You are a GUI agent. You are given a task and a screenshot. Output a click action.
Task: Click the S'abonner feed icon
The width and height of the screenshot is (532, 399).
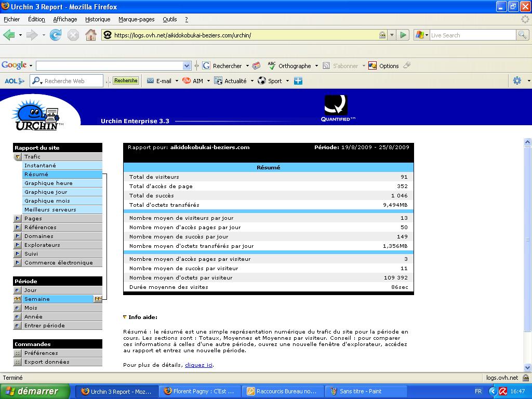click(x=326, y=66)
